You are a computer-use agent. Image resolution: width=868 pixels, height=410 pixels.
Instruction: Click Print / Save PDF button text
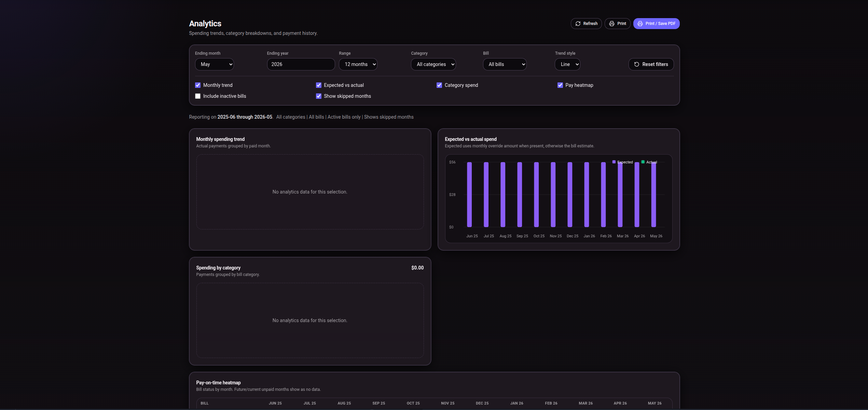660,24
